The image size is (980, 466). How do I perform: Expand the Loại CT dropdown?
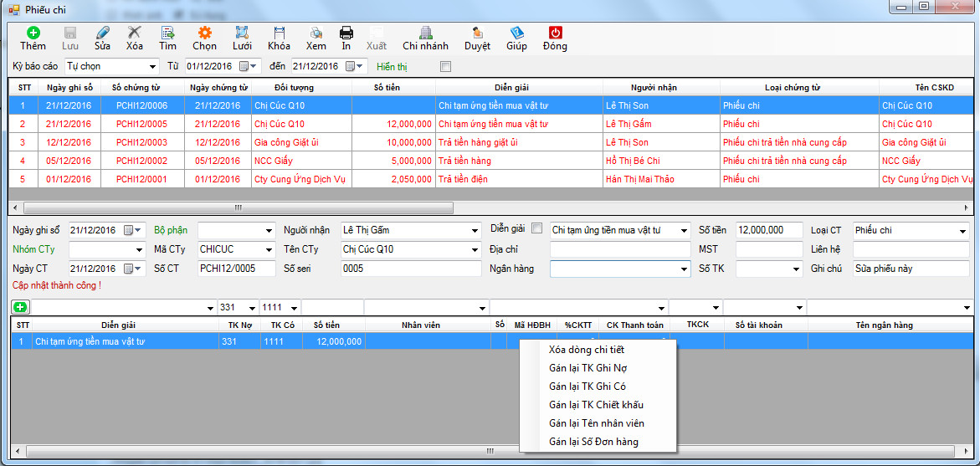tap(962, 231)
